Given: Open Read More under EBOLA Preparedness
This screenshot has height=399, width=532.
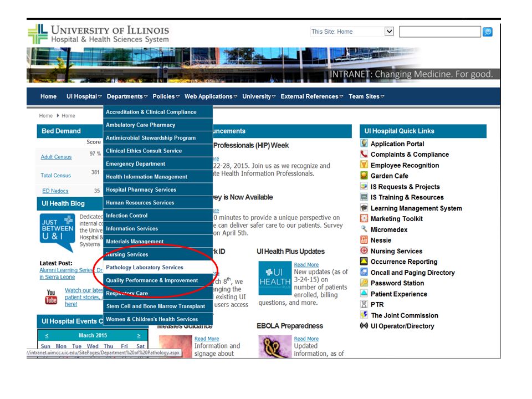Looking at the screenshot, I should pyautogui.click(x=306, y=339).
